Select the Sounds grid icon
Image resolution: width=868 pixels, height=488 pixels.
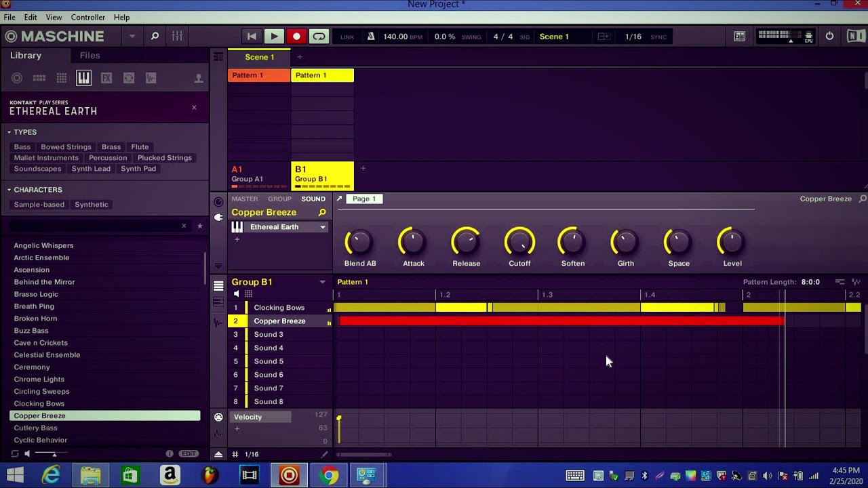(62, 79)
